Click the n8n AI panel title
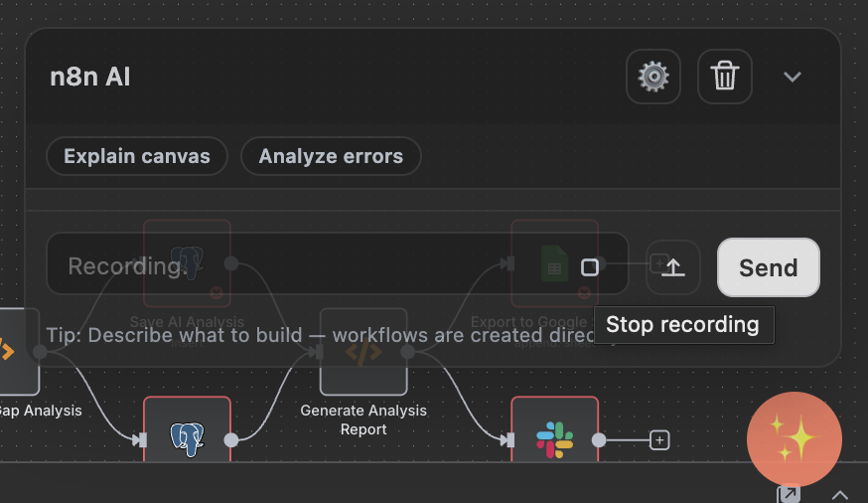Screen dimensions: 868x503 (x=90, y=77)
